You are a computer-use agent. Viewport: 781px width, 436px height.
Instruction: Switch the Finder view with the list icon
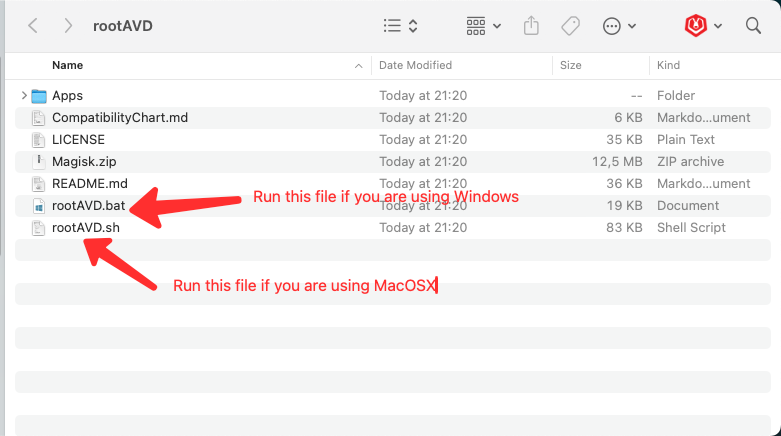(392, 25)
